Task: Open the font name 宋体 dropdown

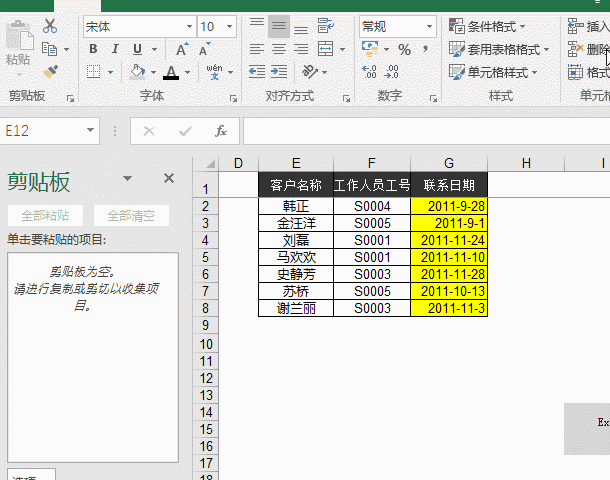Action: (189, 26)
